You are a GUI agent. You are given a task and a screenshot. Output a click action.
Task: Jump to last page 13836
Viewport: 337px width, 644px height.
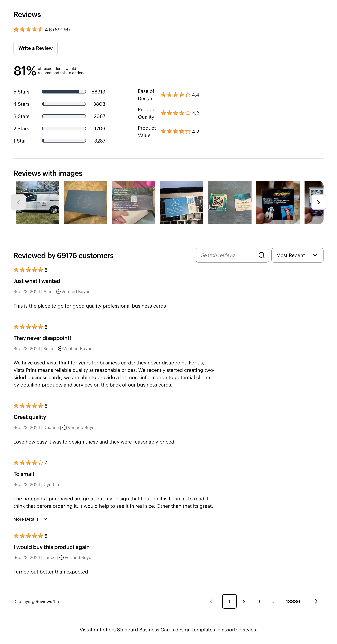[x=293, y=601]
